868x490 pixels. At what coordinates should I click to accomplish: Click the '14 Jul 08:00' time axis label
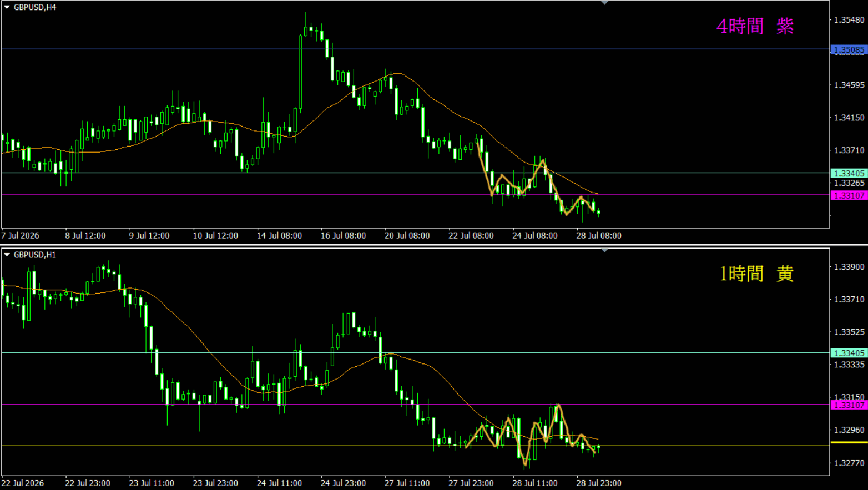click(279, 235)
